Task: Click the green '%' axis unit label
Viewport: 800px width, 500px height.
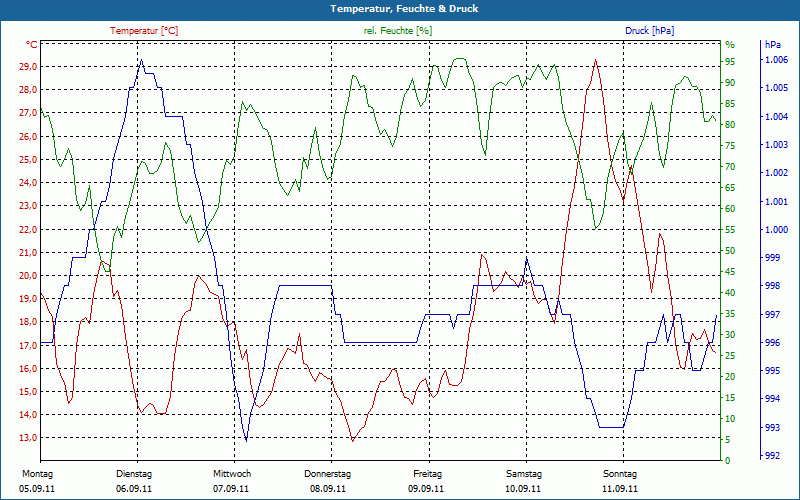Action: [x=730, y=45]
